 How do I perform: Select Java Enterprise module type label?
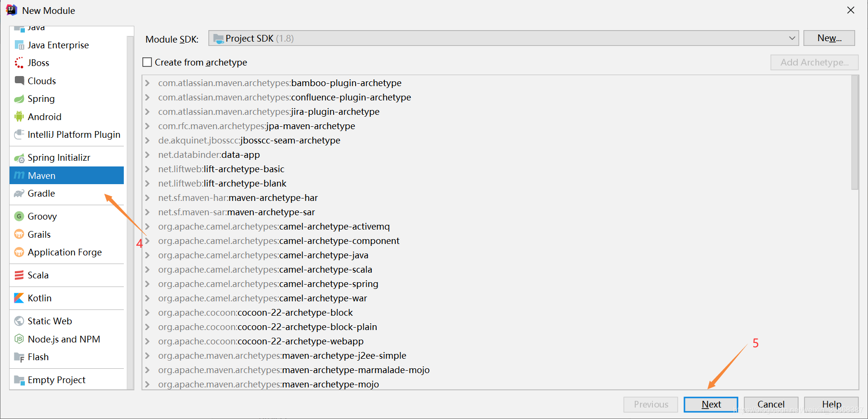pyautogui.click(x=58, y=45)
